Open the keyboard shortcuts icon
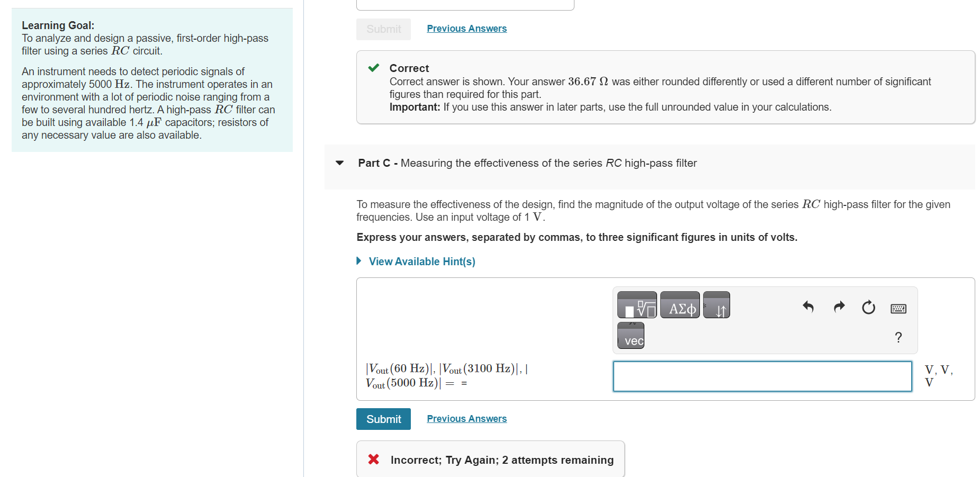980x477 pixels. (x=898, y=308)
